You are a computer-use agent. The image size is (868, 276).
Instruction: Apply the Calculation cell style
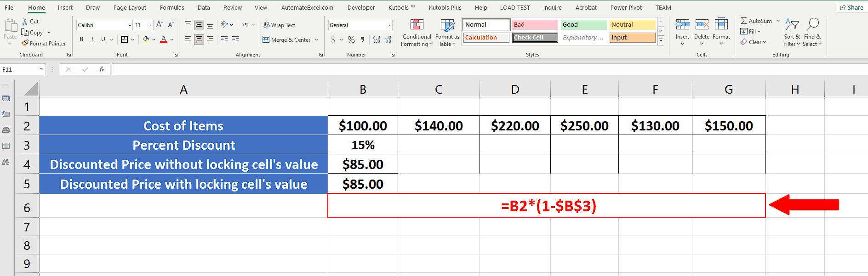(486, 38)
